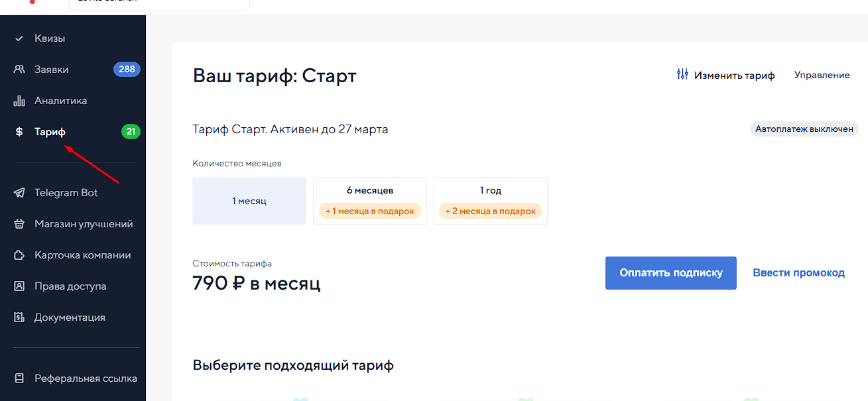Open Ввести промокод link
This screenshot has width=868, height=401.
click(798, 272)
